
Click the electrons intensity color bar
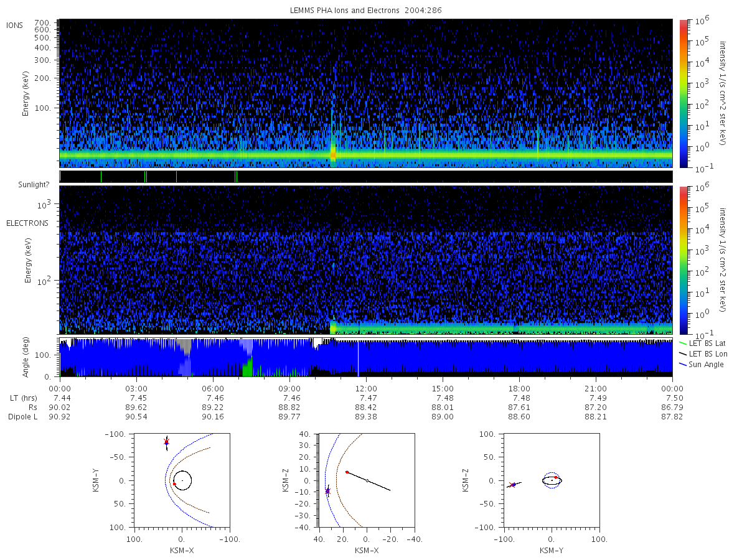684,260
